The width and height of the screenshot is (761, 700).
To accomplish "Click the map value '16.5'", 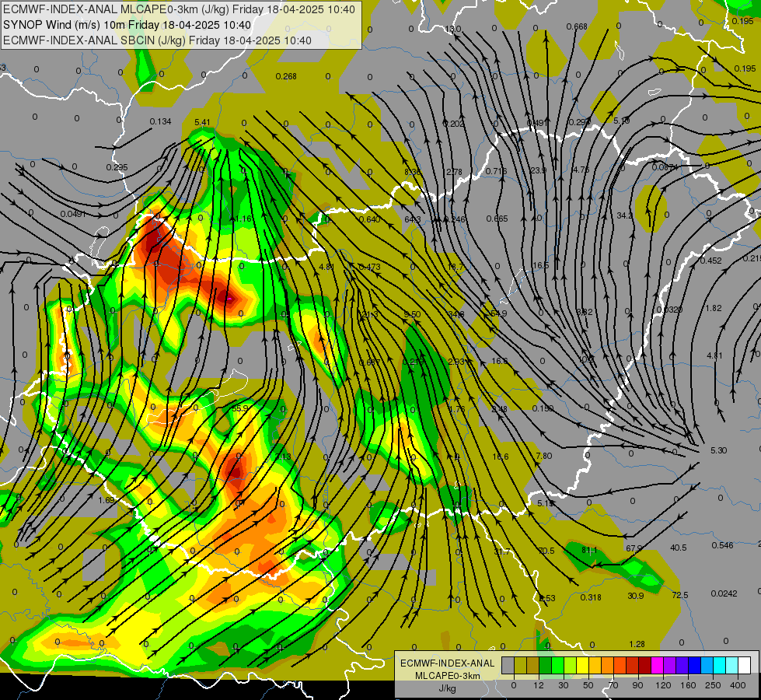I will pos(541,265).
